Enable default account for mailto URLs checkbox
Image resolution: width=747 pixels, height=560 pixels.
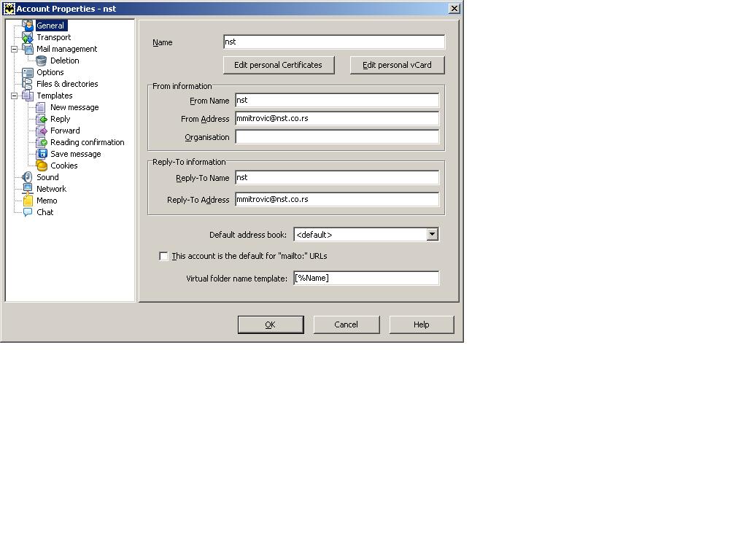pyautogui.click(x=163, y=256)
